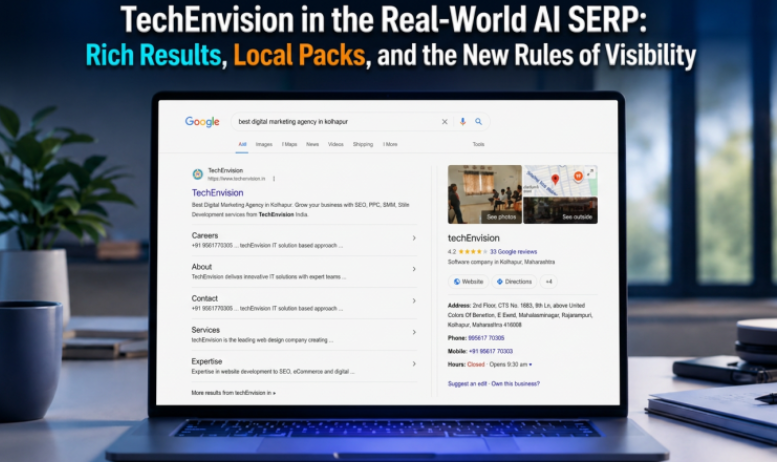The width and height of the screenshot is (777, 462).
Task: Open the News tab
Action: pyautogui.click(x=312, y=144)
